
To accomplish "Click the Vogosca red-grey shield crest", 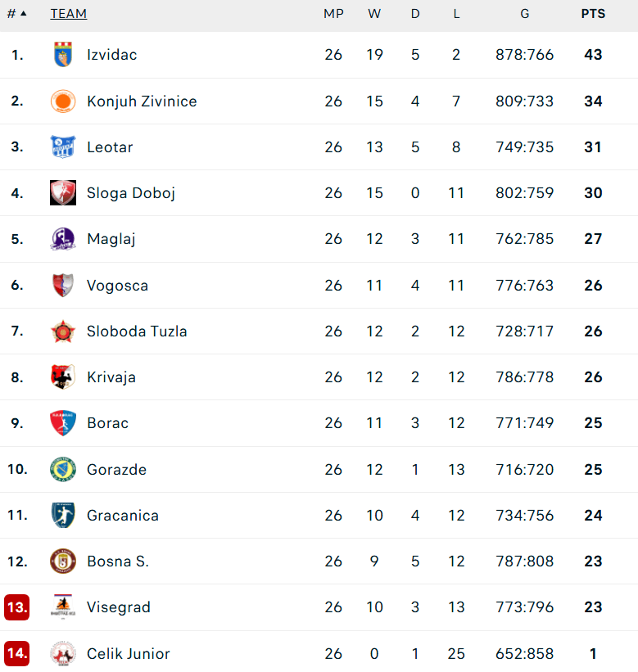I will (x=63, y=285).
